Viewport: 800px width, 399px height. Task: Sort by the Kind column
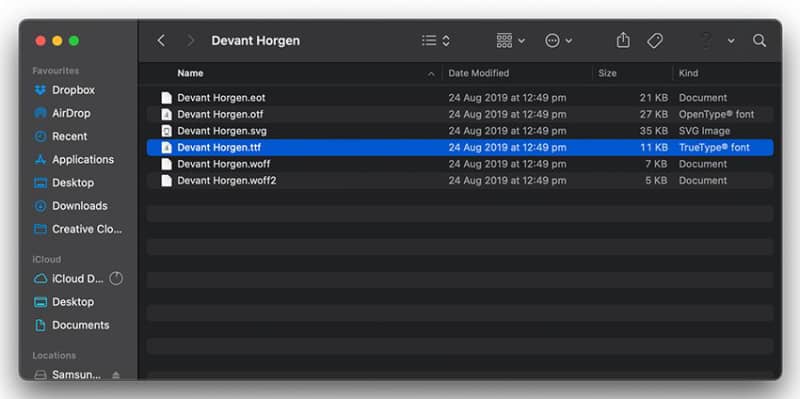pyautogui.click(x=688, y=73)
